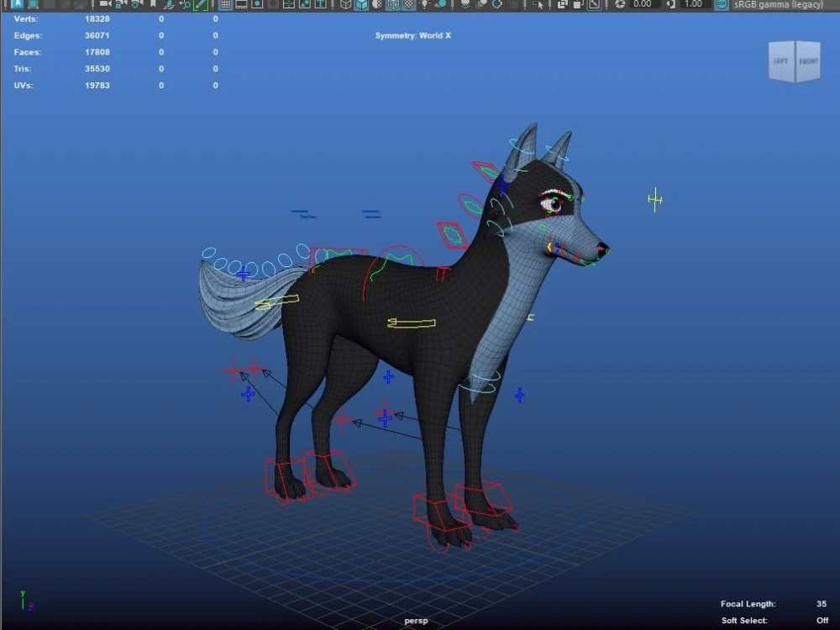Click the persp camera label
Screen dimensions: 840x630
(417, 621)
